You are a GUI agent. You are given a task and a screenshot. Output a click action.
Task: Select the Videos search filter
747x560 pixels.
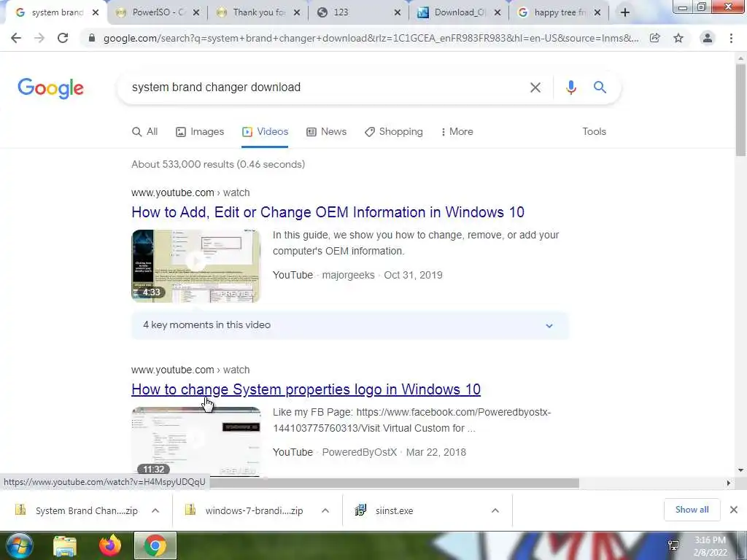pyautogui.click(x=265, y=132)
